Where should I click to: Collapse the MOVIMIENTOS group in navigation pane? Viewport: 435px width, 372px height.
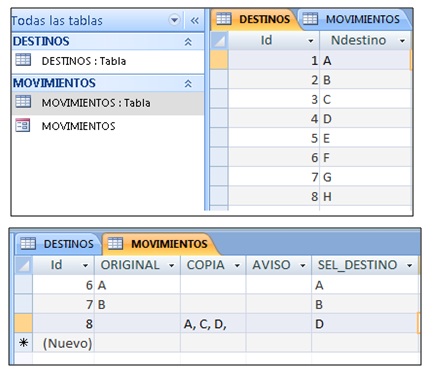click(188, 83)
